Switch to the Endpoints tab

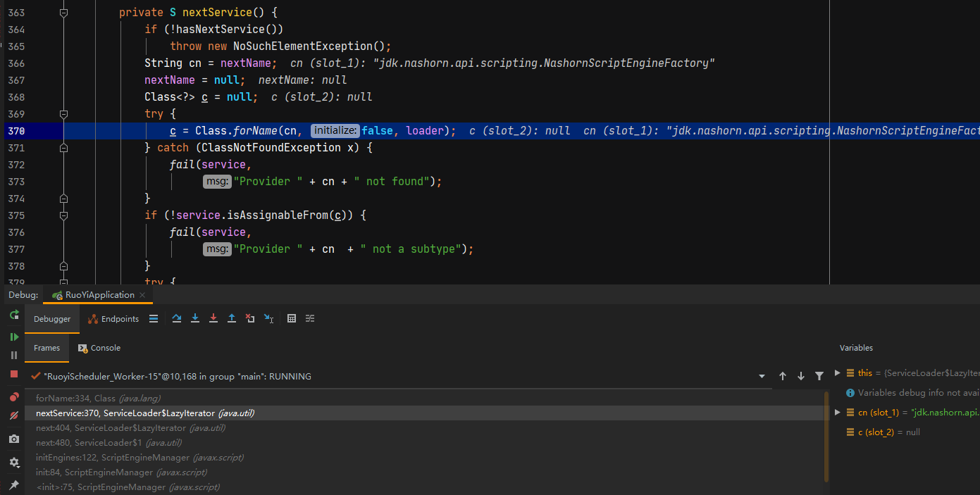pos(113,319)
